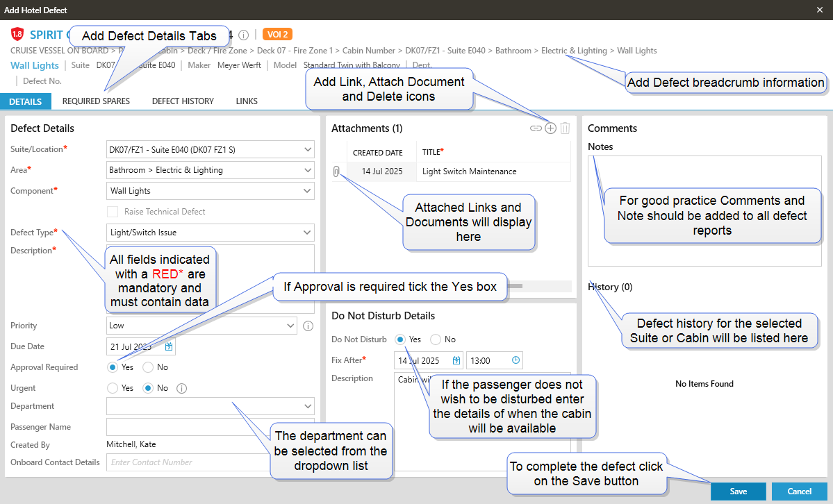Screen dimensions: 833x504
Task: Select the Light Switch Maintenance attachment title
Action: pos(469,171)
